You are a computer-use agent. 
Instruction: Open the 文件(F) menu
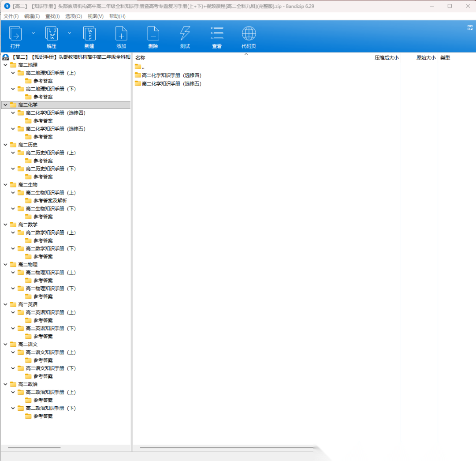coord(11,16)
